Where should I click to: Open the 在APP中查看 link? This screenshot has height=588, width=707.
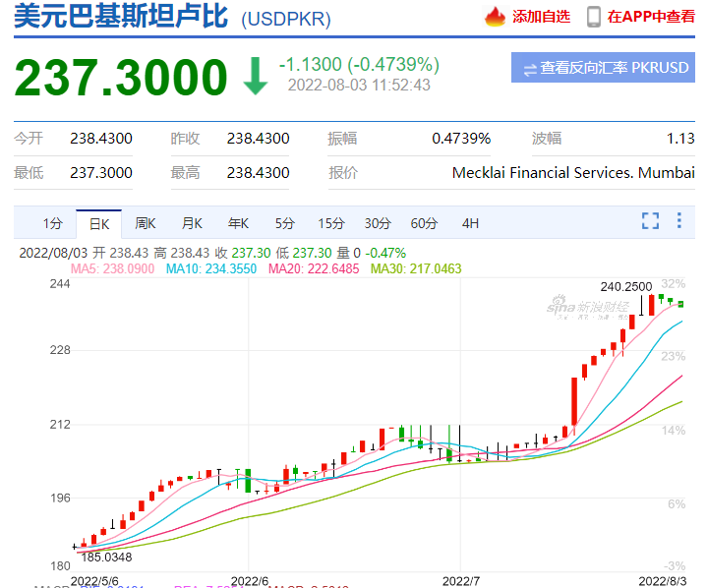point(650,17)
